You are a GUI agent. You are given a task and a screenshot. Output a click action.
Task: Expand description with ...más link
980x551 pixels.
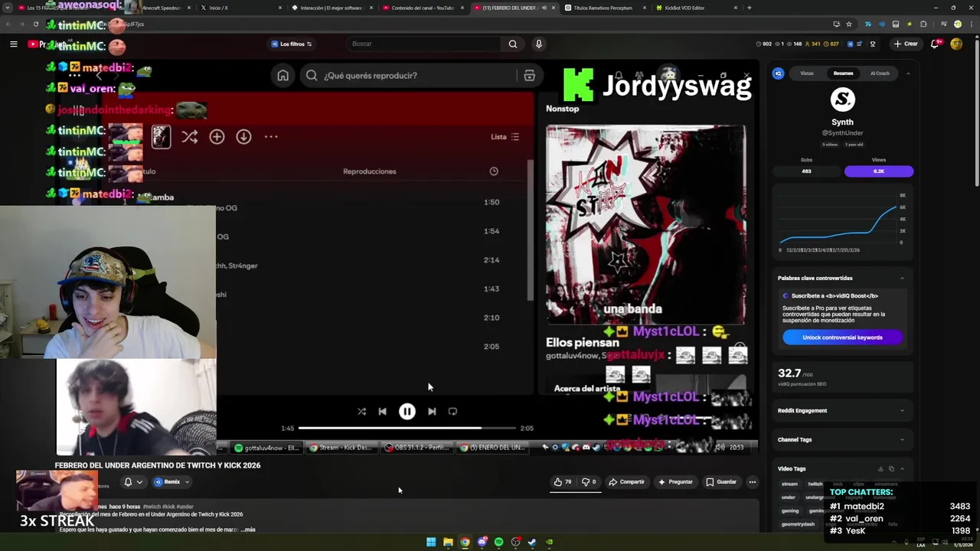247,530
